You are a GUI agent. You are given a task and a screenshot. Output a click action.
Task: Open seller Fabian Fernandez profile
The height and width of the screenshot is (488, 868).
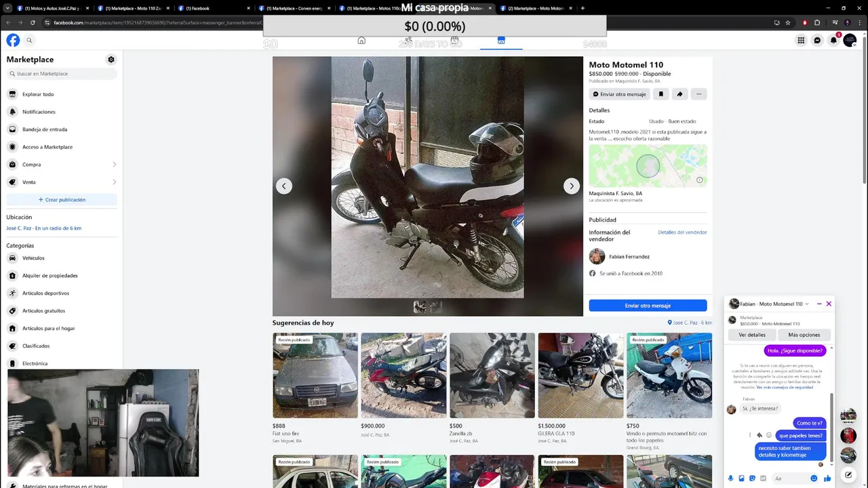(629, 257)
